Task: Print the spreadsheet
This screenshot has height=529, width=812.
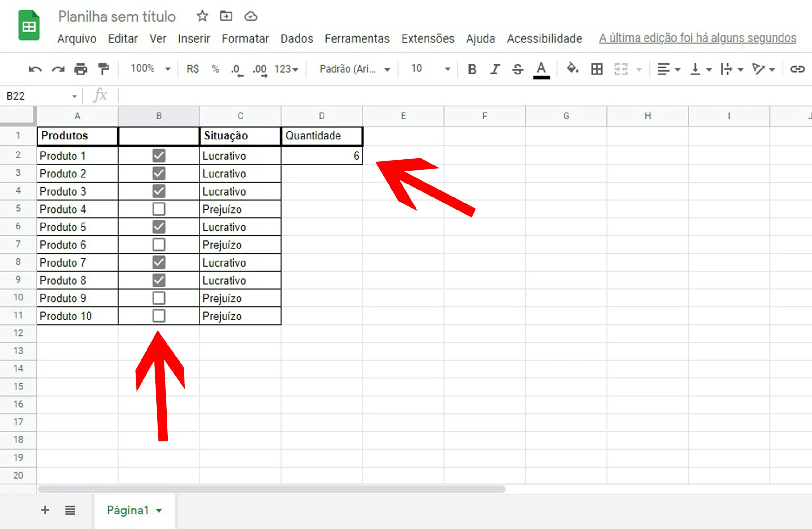Action: click(81, 69)
